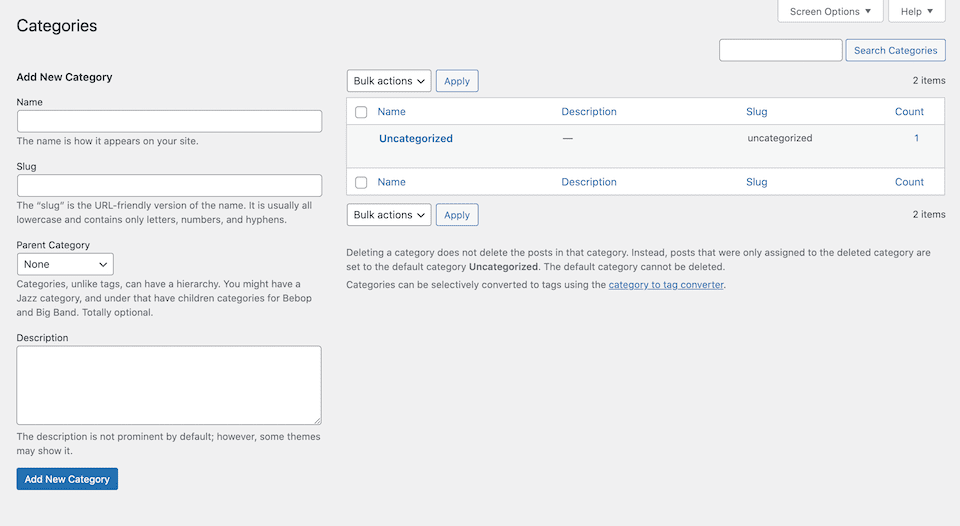Open the Uncategorized category
This screenshot has width=960, height=526.
point(416,139)
